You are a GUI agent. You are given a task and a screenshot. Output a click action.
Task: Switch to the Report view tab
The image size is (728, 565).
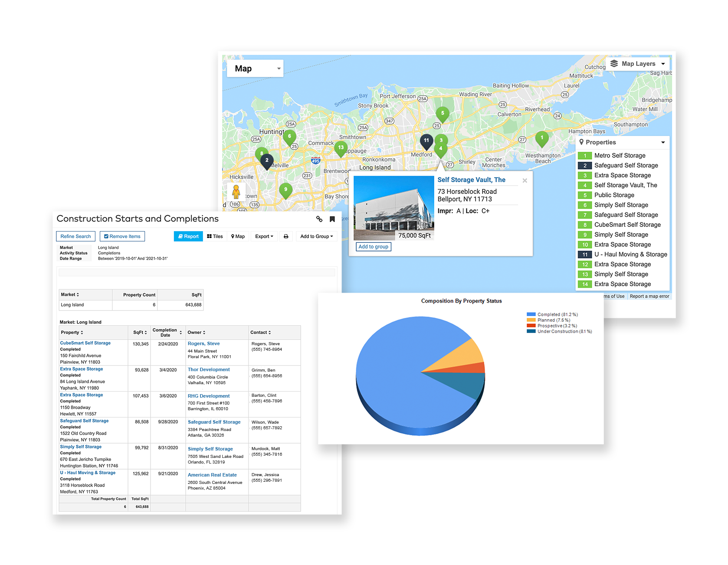point(188,236)
